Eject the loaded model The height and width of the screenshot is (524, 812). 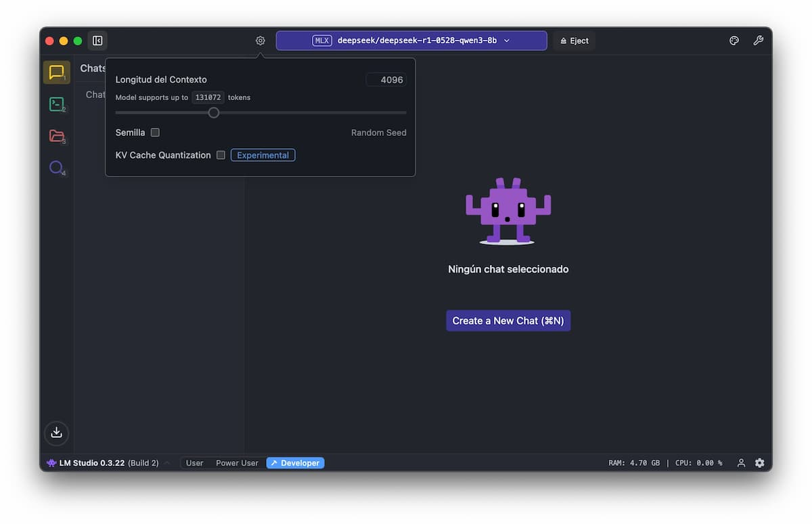(x=574, y=41)
